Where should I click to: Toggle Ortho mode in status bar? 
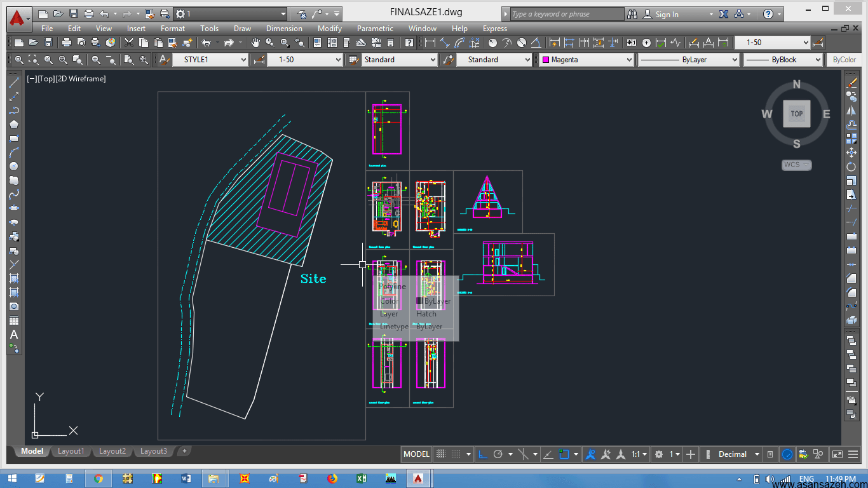[x=483, y=454]
